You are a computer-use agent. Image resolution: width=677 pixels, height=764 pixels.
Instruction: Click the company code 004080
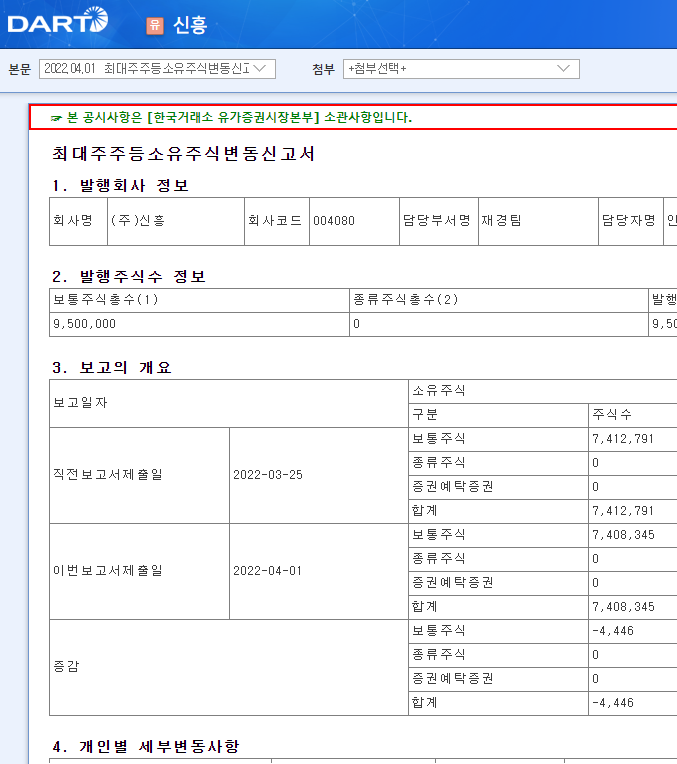click(x=334, y=221)
